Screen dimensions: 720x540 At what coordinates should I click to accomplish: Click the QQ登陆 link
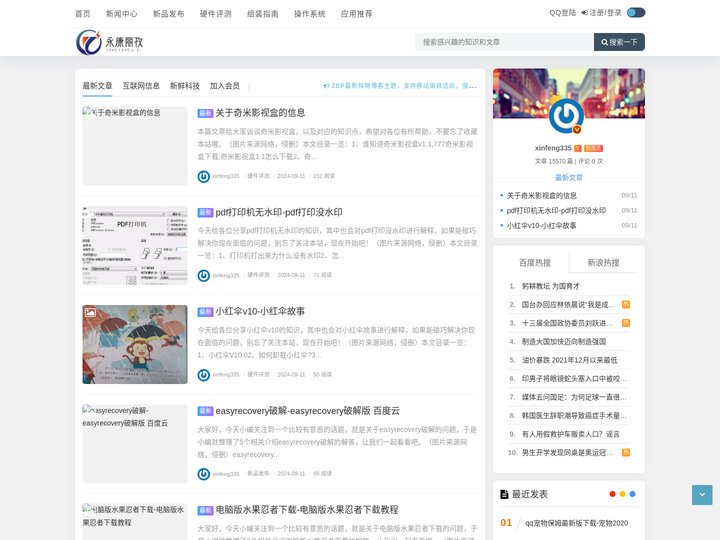pyautogui.click(x=562, y=13)
